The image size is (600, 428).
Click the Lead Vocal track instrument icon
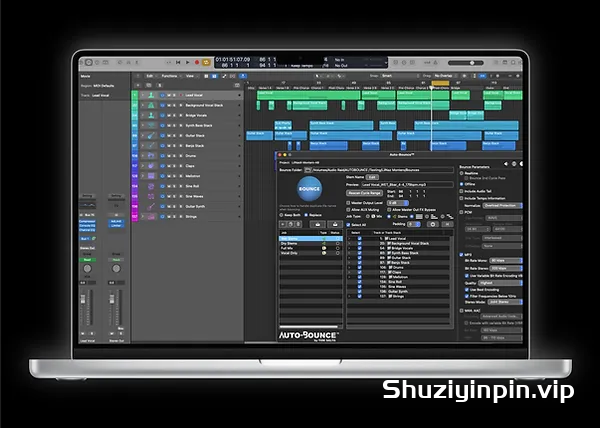coord(151,95)
